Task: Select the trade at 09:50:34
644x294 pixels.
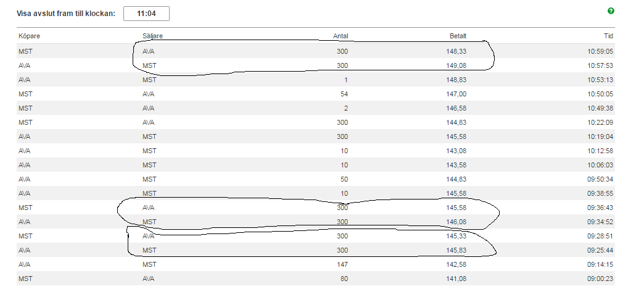Action: point(316,179)
